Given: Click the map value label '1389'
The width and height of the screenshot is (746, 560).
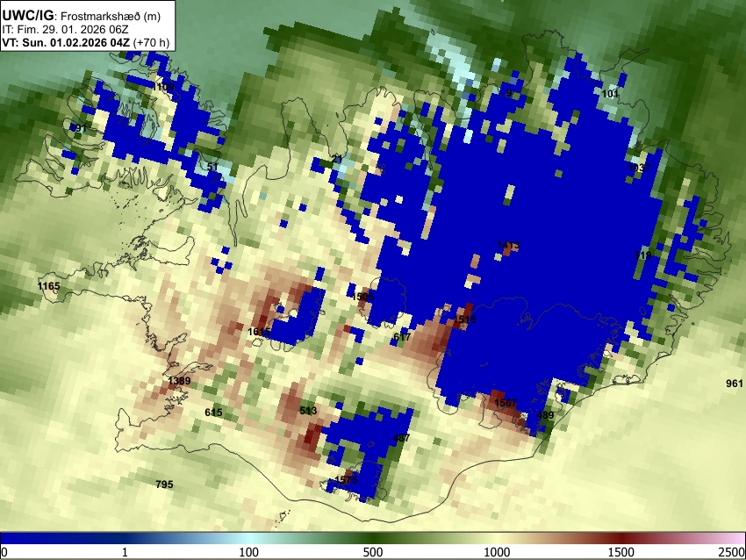Looking at the screenshot, I should tap(179, 381).
